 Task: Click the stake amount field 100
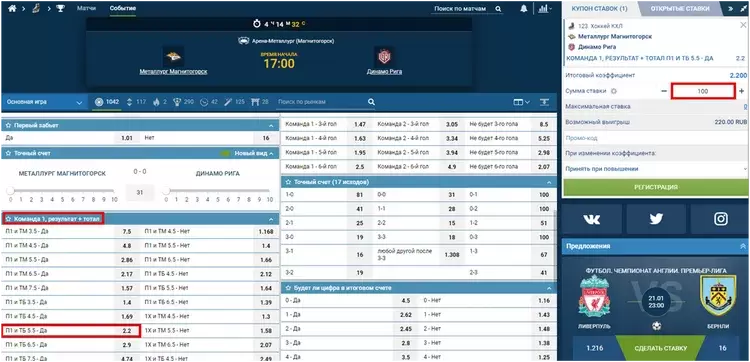tap(703, 91)
